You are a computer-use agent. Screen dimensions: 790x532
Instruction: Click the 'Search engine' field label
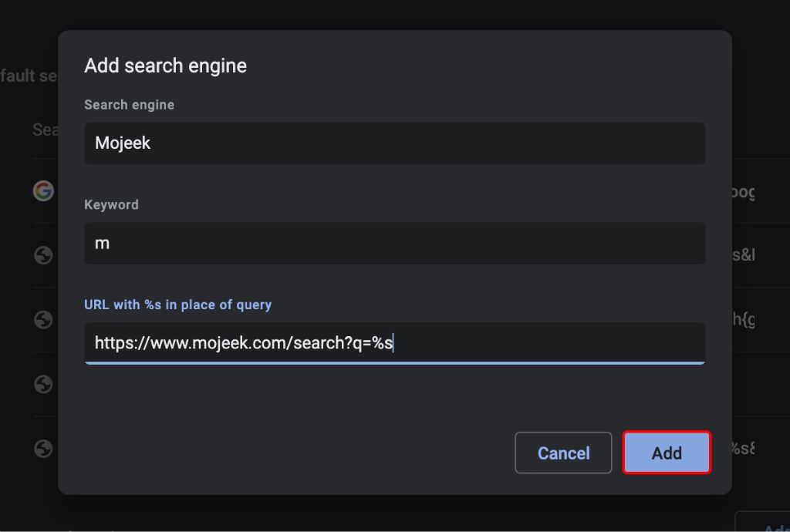coord(129,105)
